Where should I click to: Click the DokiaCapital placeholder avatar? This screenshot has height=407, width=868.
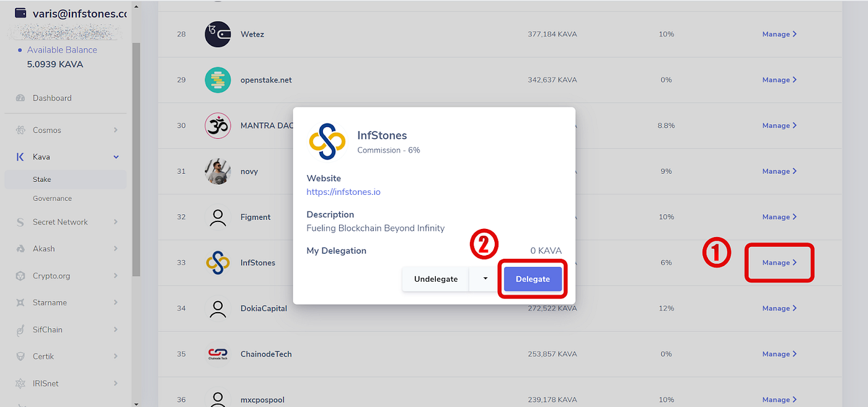click(x=218, y=308)
